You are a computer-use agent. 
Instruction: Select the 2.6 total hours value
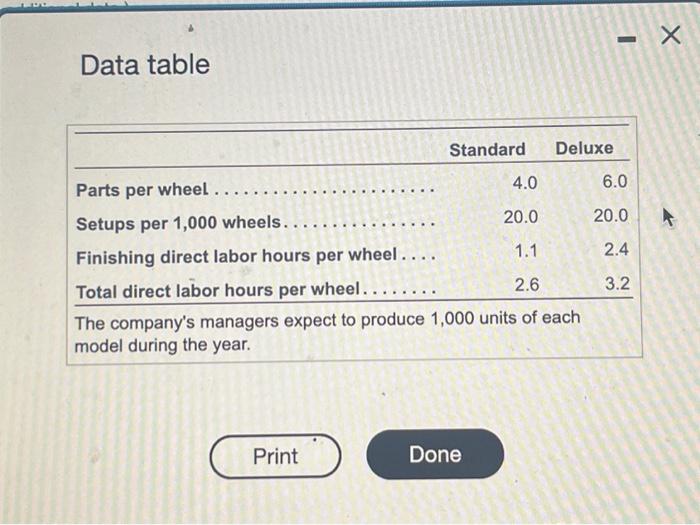(527, 284)
